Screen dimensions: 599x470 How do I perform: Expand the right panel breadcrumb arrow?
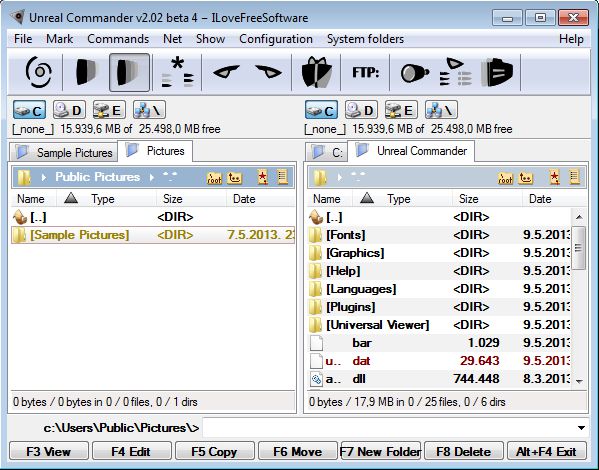click(x=339, y=177)
